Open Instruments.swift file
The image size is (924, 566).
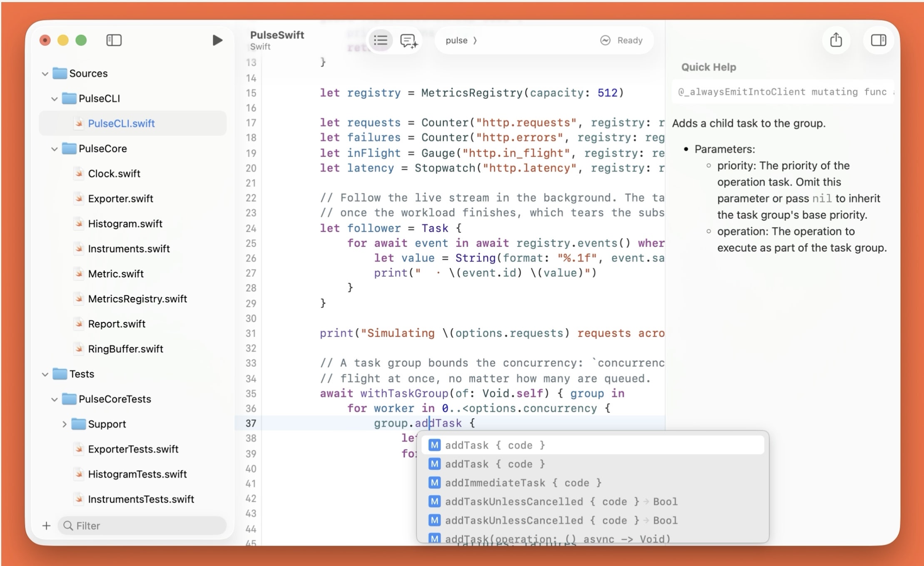(129, 249)
